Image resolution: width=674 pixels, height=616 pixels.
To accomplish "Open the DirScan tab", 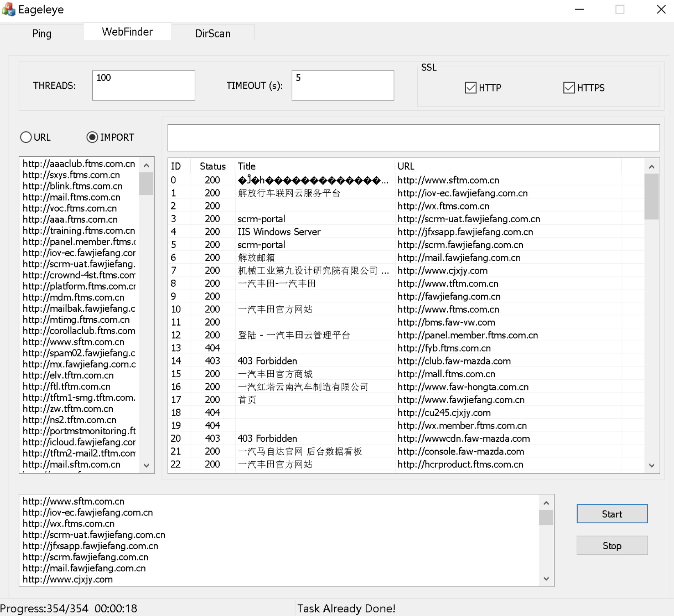I will [x=213, y=33].
